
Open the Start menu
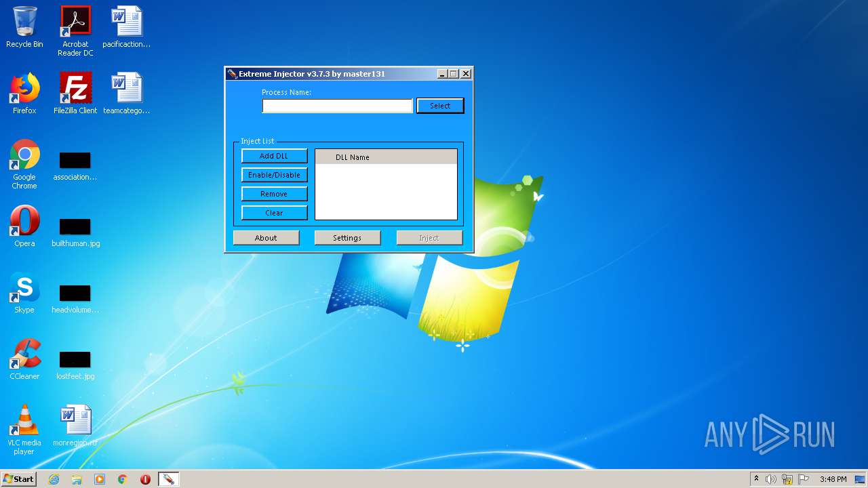tap(18, 479)
